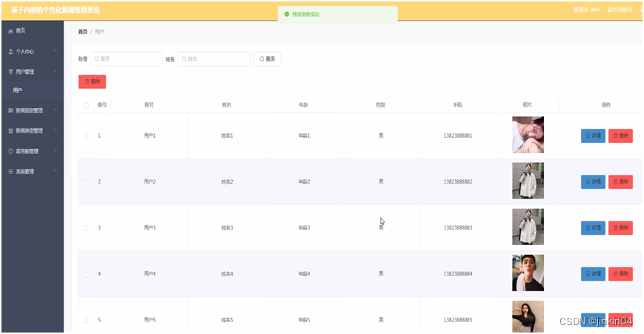
Task: Select the checkbox for row 用户5
Action: 86,320
